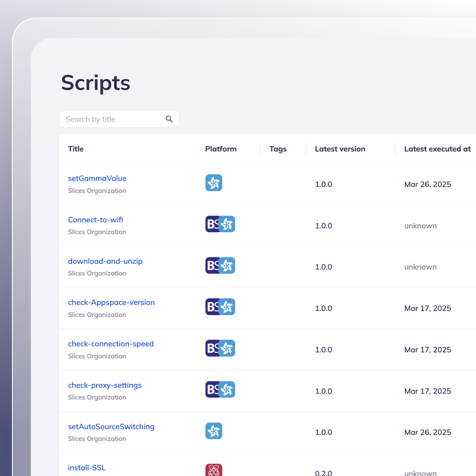476x476 pixels.
Task: Open the Connect-to-wifi script
Action: coord(95,220)
